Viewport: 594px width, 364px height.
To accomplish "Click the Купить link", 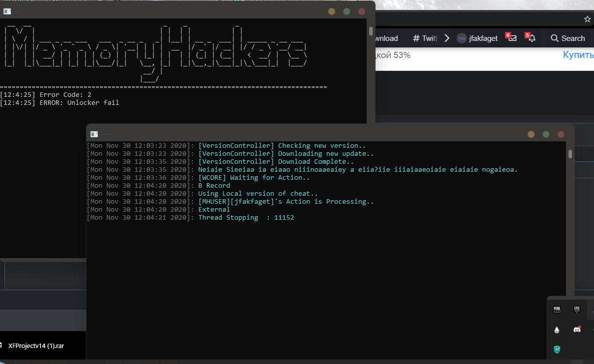I will point(578,55).
